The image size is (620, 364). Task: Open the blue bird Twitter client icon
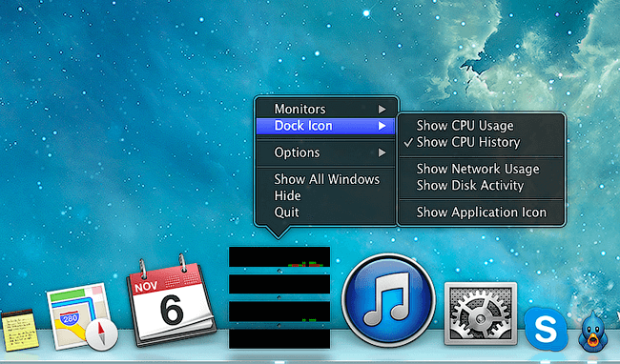tap(592, 332)
